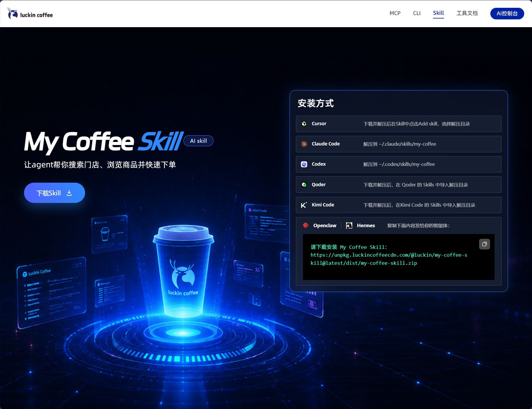The height and width of the screenshot is (409, 532).
Task: Open the 工具文档 tab
Action: (467, 13)
